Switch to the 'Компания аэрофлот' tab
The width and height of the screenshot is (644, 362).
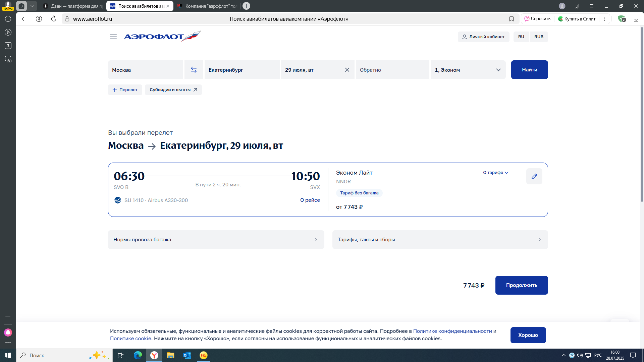(207, 6)
